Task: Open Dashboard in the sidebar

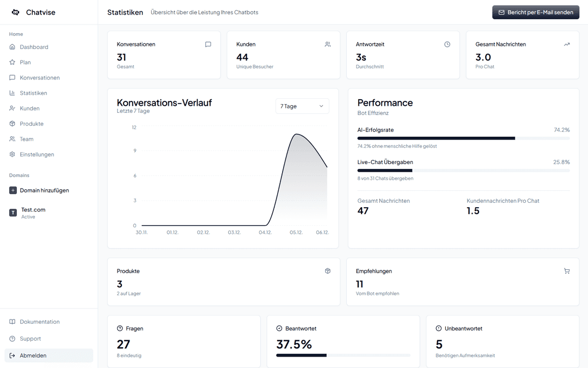Action: point(34,47)
